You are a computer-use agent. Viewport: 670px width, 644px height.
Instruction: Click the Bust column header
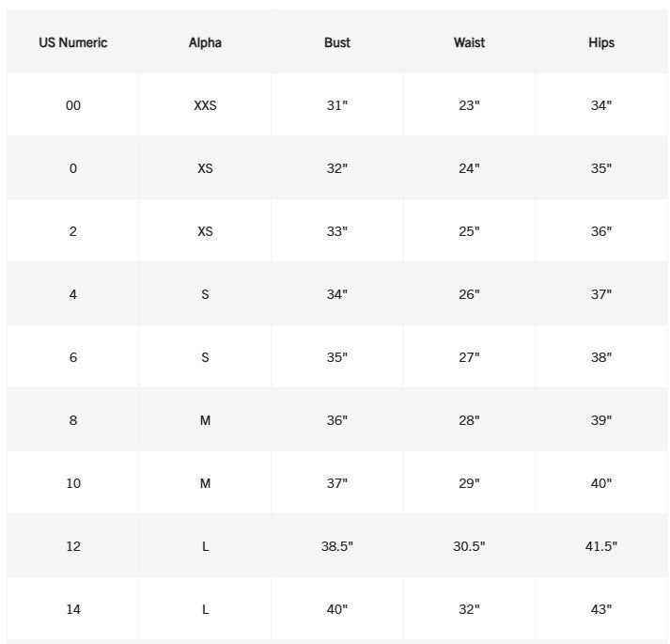(337, 42)
